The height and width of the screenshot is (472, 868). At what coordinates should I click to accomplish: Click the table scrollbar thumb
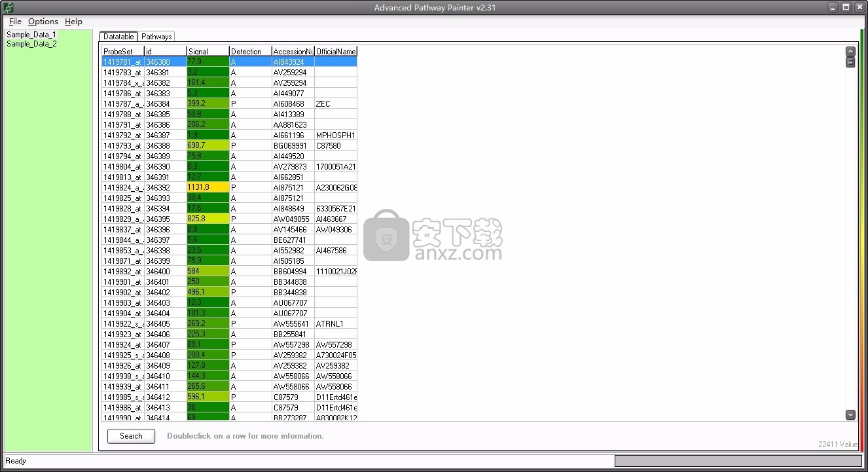[x=850, y=62]
